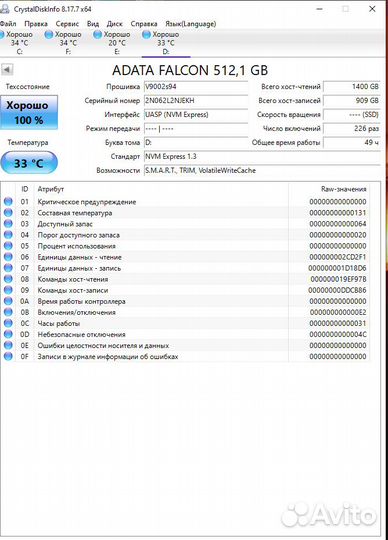The width and height of the screenshot is (388, 540).
Task: Open the Справка menu
Action: pos(144,24)
